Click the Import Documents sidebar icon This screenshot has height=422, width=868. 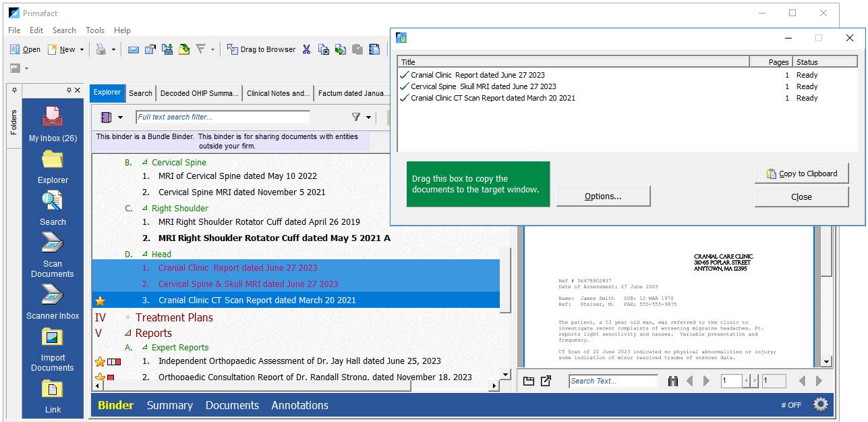pyautogui.click(x=53, y=349)
